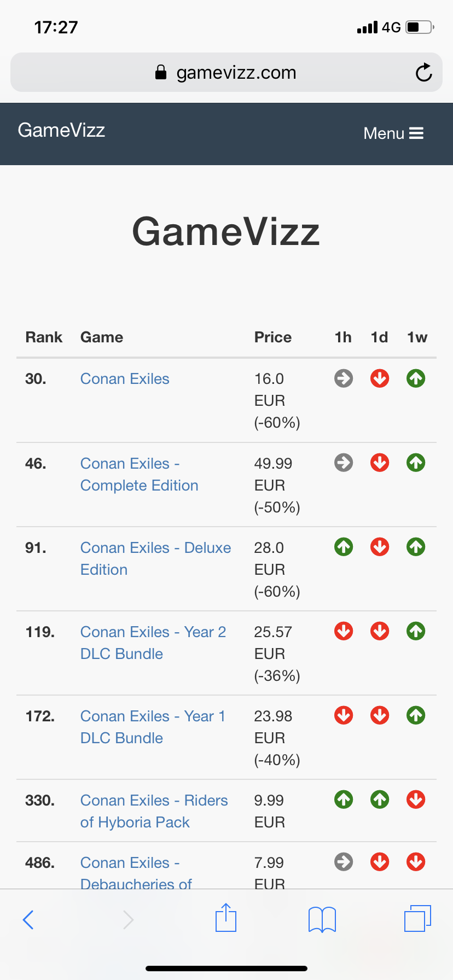The height and width of the screenshot is (980, 453).
Task: Click the 1d red down arrow for Complete Edition
Action: pos(380,463)
